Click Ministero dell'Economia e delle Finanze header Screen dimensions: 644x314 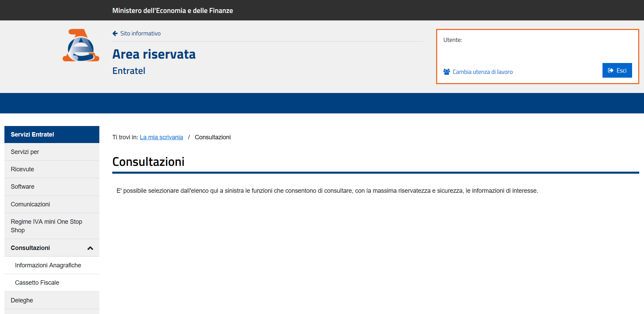(172, 11)
